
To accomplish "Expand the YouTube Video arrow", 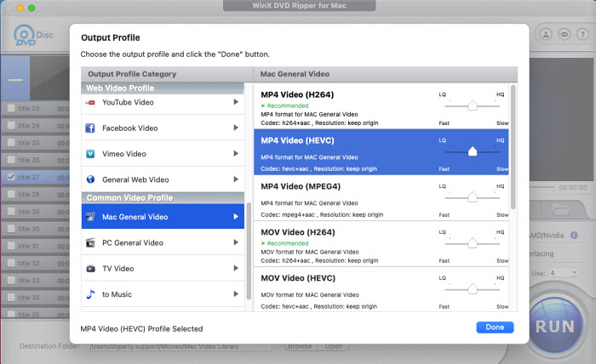I will [x=236, y=102].
